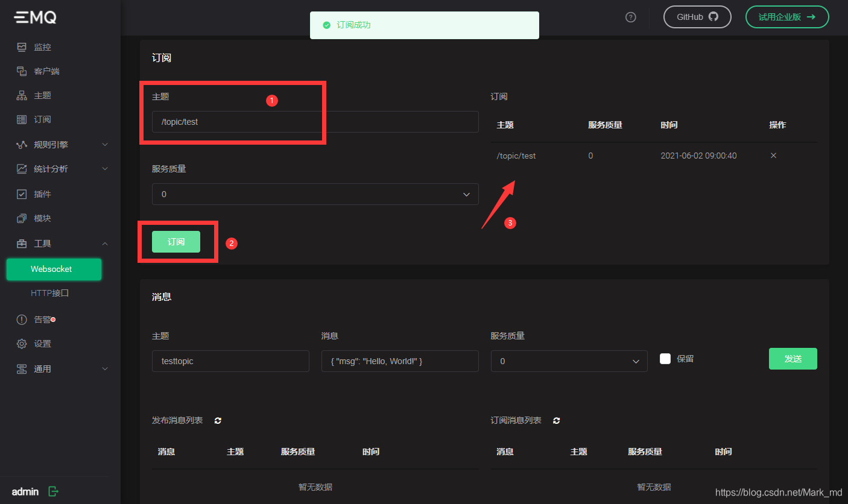
Task: Go to 模块 menu label
Action: click(43, 218)
